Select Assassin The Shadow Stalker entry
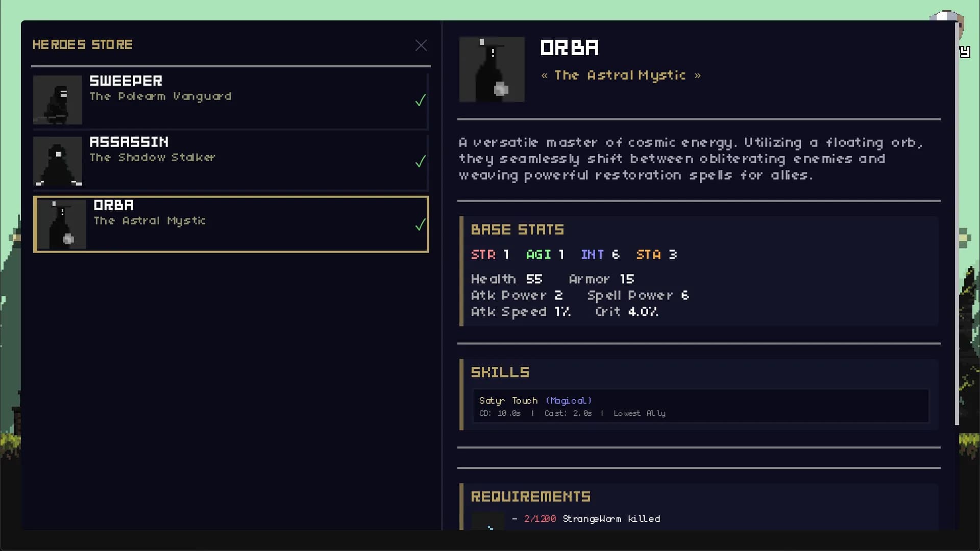 231,162
